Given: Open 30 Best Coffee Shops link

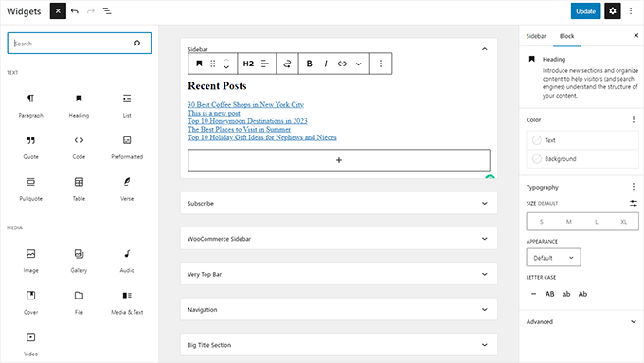Looking at the screenshot, I should click(x=245, y=104).
